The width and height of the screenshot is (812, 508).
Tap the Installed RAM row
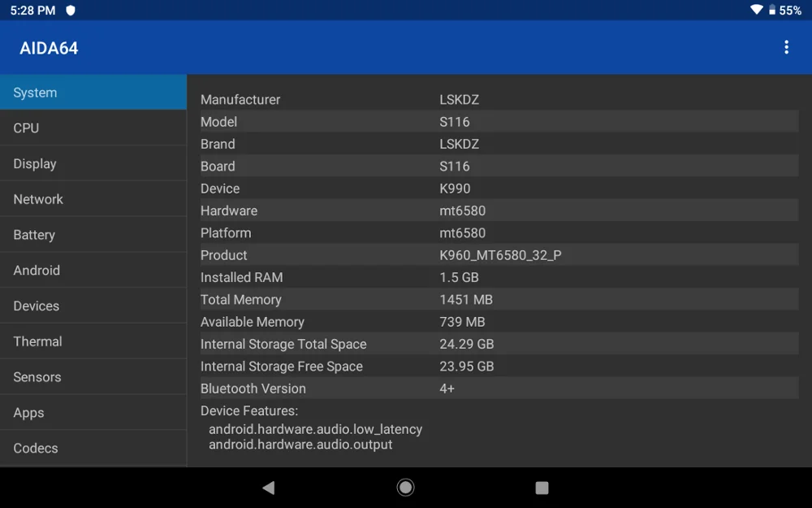click(x=499, y=277)
